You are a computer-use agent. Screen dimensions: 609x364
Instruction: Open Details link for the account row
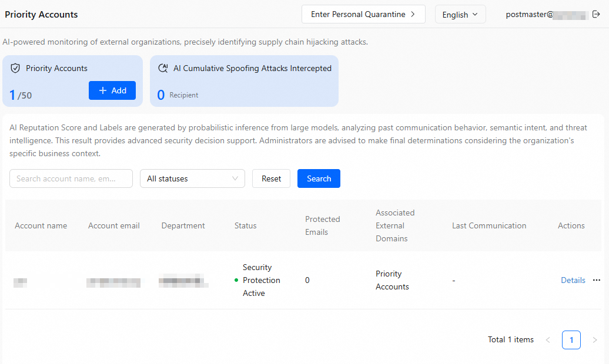(573, 280)
